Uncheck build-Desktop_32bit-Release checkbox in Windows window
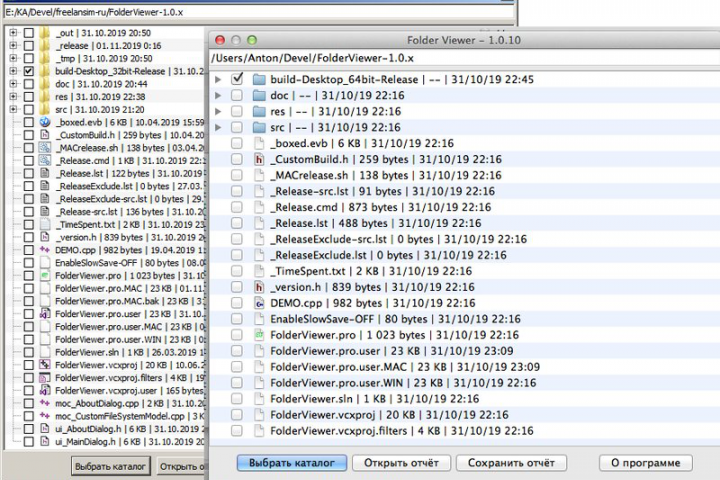The width and height of the screenshot is (720, 480). click(28, 71)
